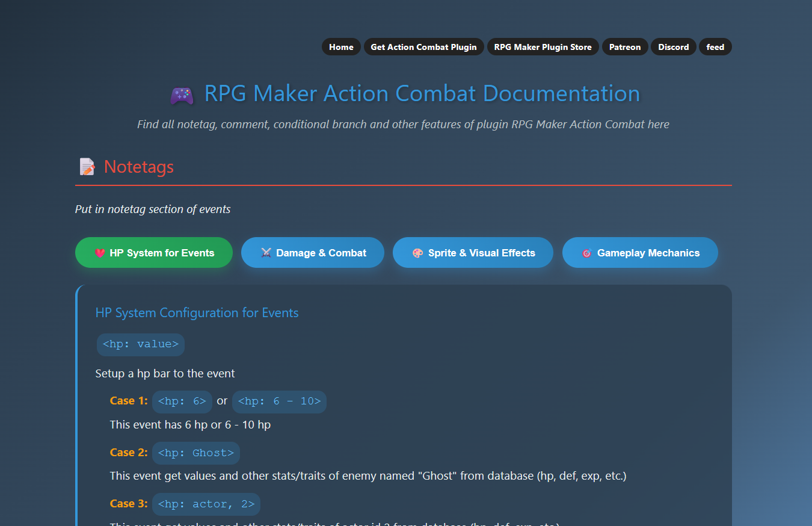Click 'Setup a hp bar to the event' text

click(x=165, y=374)
